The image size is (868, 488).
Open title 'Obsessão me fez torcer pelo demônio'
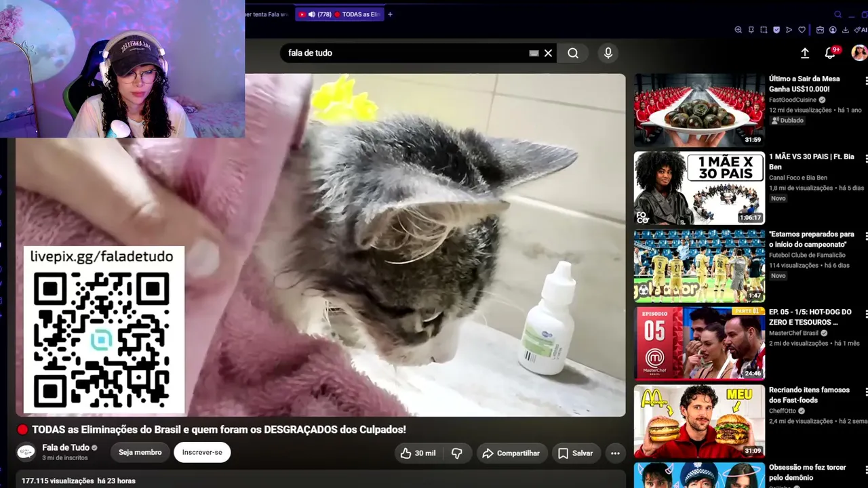pyautogui.click(x=808, y=472)
